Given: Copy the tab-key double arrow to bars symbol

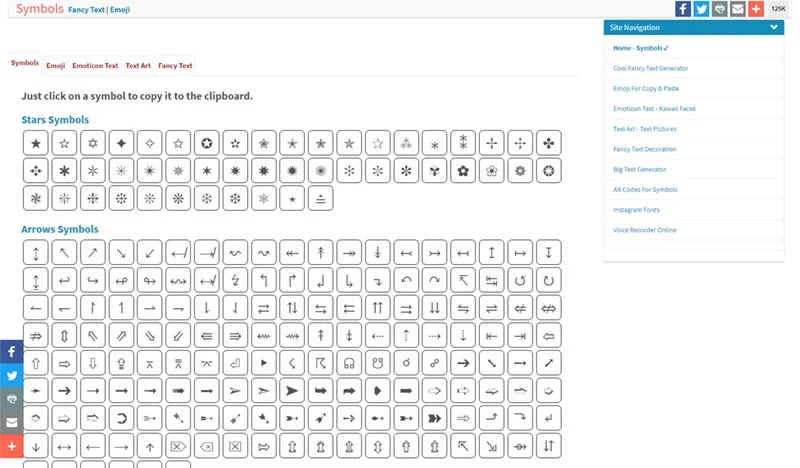Looking at the screenshot, I should 492,280.
